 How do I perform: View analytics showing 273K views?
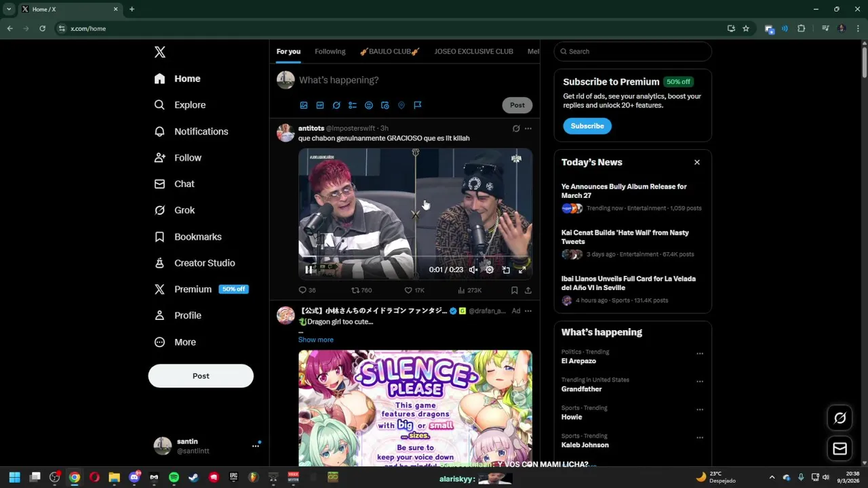(469, 290)
